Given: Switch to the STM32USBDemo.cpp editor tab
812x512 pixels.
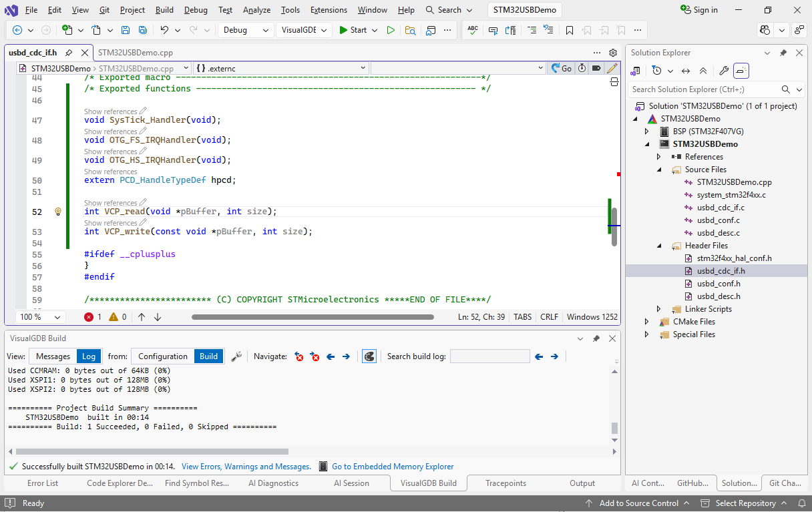Looking at the screenshot, I should coord(136,52).
